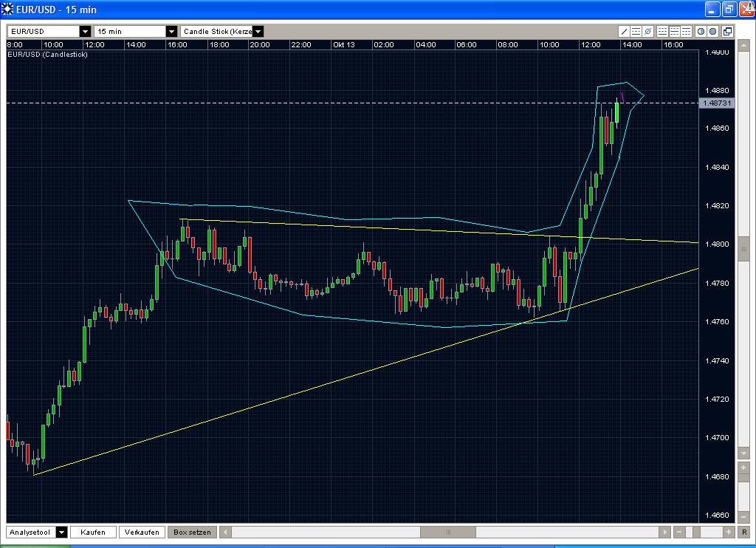Click the 04:00 time axis label
This screenshot has height=548, width=756.
point(426,45)
